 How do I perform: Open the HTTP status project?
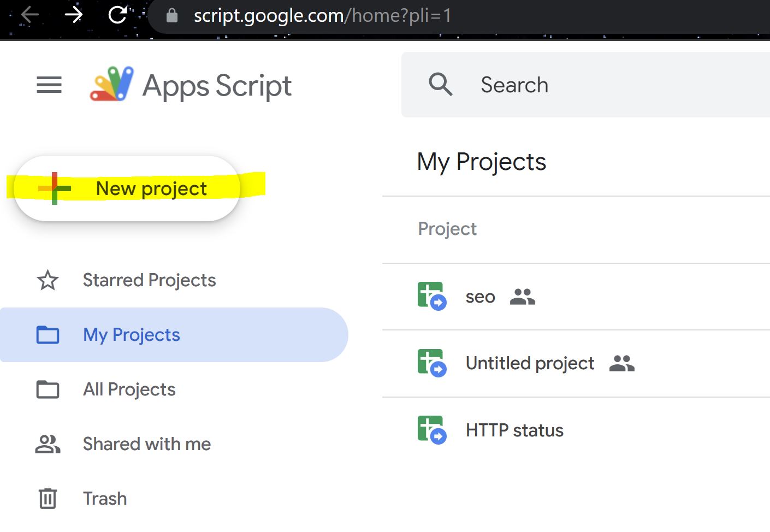(x=514, y=430)
